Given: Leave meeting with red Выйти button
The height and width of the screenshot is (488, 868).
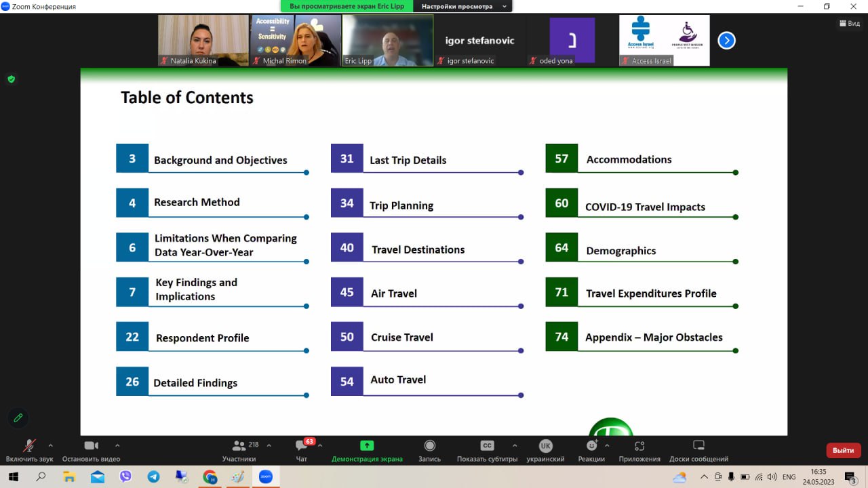Looking at the screenshot, I should pyautogui.click(x=843, y=450).
